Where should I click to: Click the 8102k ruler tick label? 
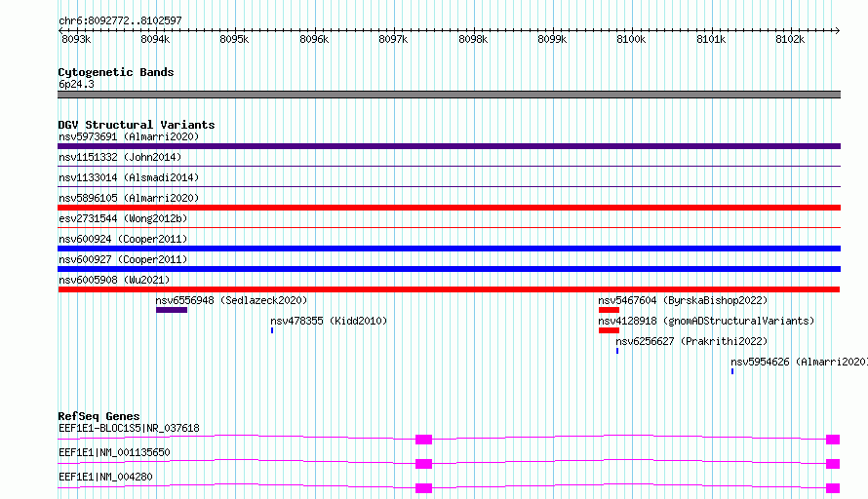790,39
